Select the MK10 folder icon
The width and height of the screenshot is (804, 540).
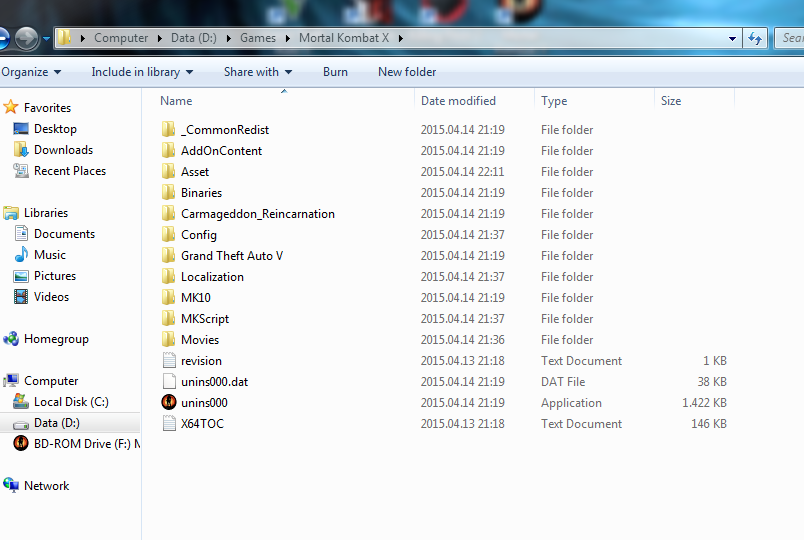[x=168, y=297]
